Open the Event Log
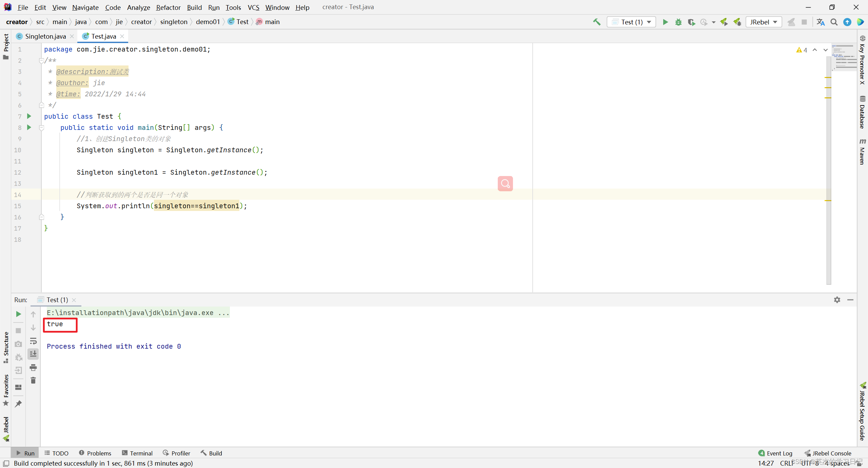This screenshot has width=868, height=468. click(x=775, y=453)
